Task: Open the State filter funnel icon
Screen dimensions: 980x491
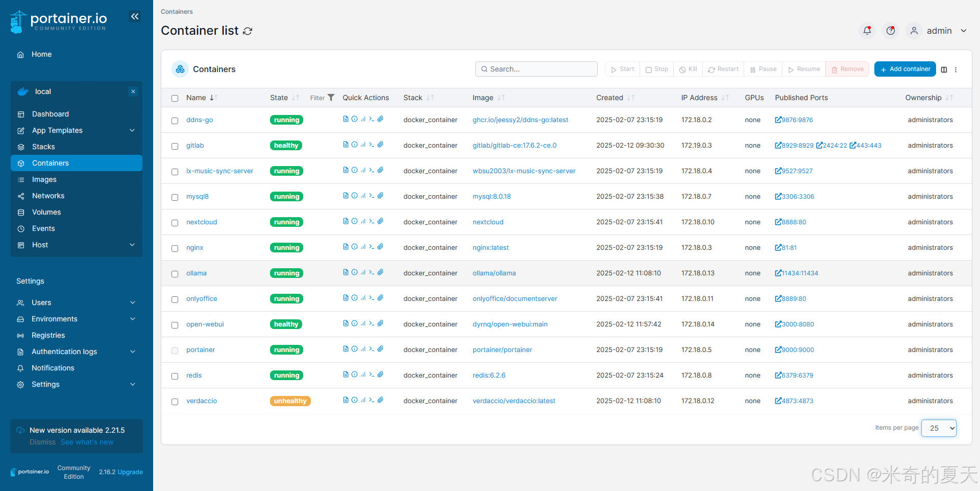Action: click(x=331, y=98)
